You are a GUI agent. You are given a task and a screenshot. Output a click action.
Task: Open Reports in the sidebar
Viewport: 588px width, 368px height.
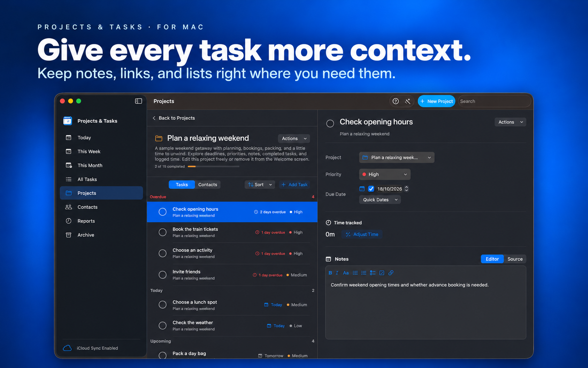click(101, 221)
